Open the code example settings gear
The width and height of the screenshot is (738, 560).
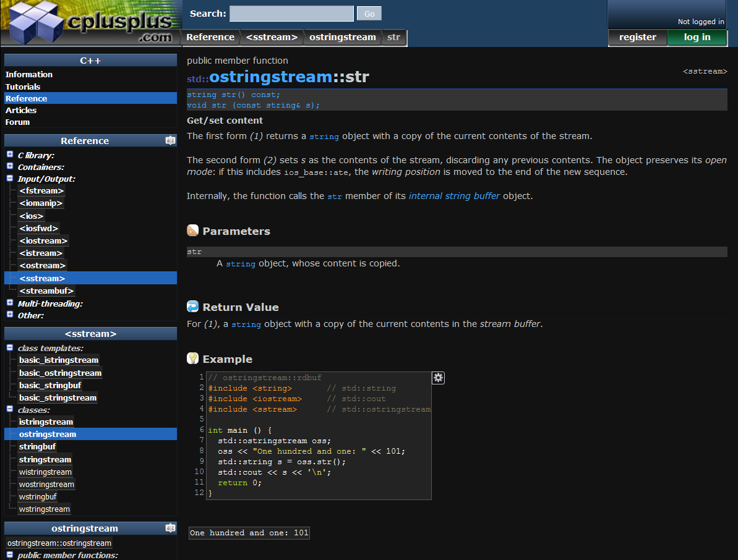[x=438, y=378]
